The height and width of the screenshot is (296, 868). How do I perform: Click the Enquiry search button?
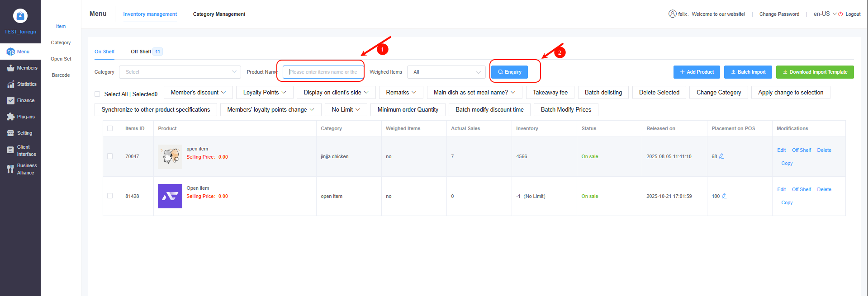coord(509,72)
